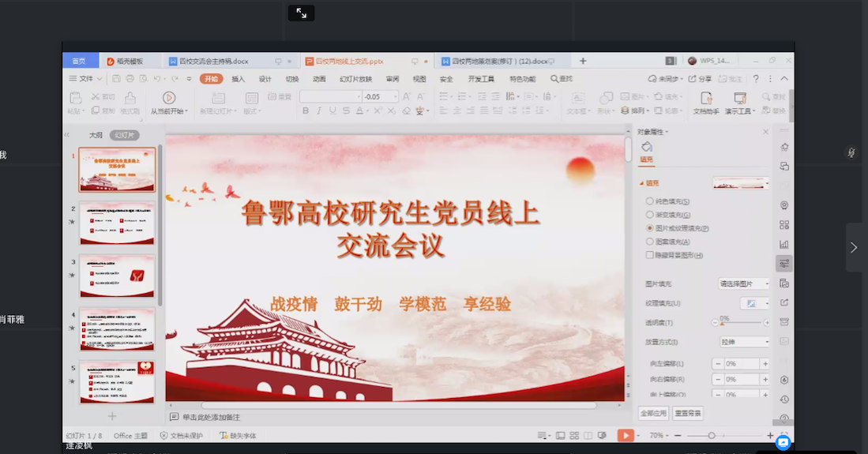Screen dimensions: 868x454
Task: Click the 重置背景 reset background button
Action: tap(687, 413)
